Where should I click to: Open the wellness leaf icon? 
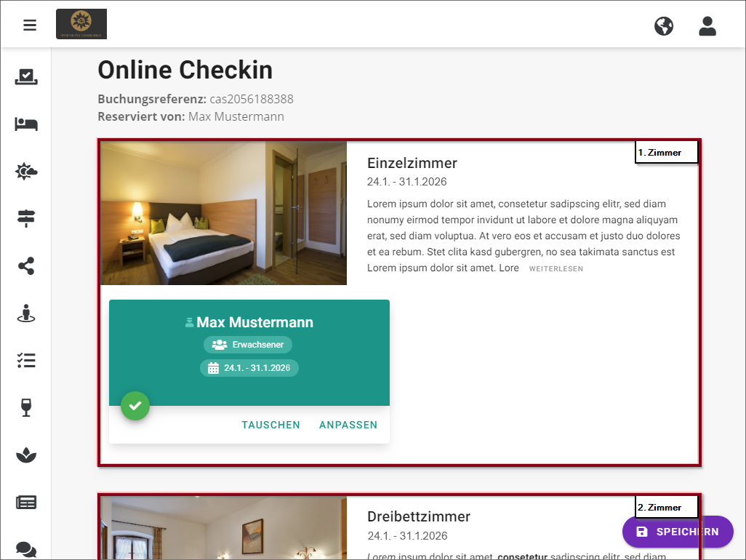tap(26, 455)
